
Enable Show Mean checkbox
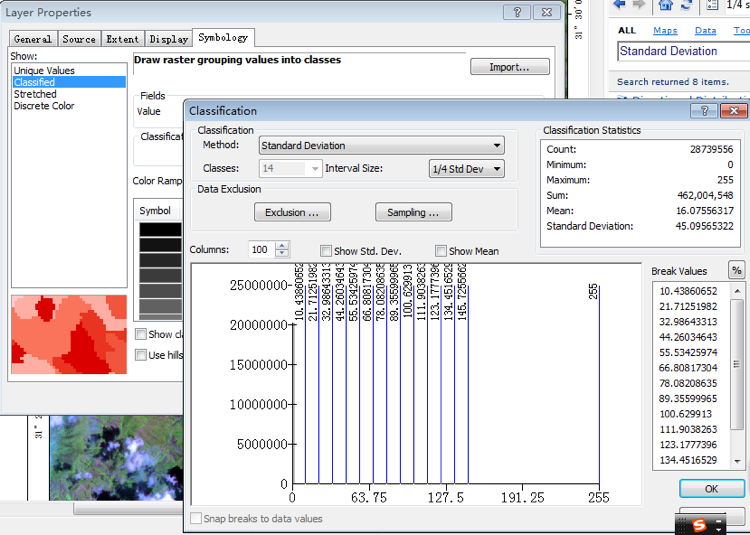pos(441,251)
